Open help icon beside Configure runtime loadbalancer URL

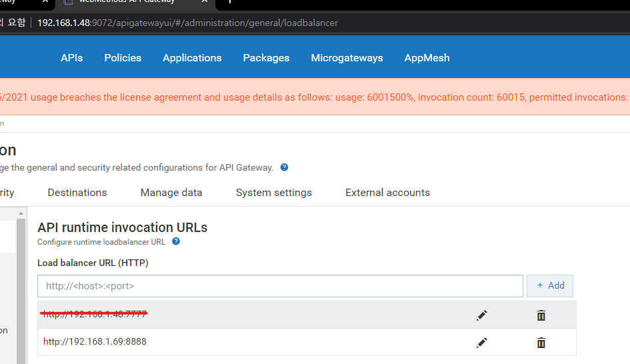pos(176,242)
